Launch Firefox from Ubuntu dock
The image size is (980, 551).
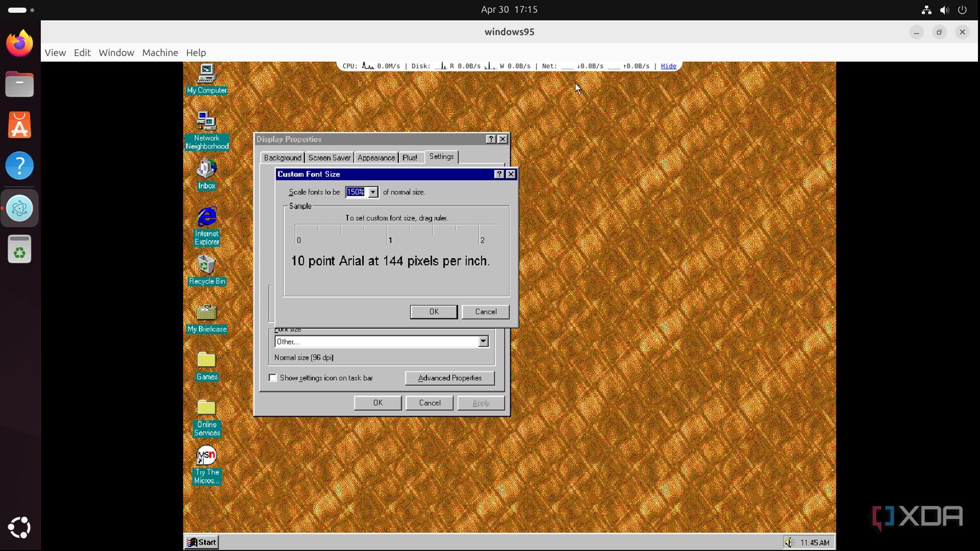click(19, 43)
